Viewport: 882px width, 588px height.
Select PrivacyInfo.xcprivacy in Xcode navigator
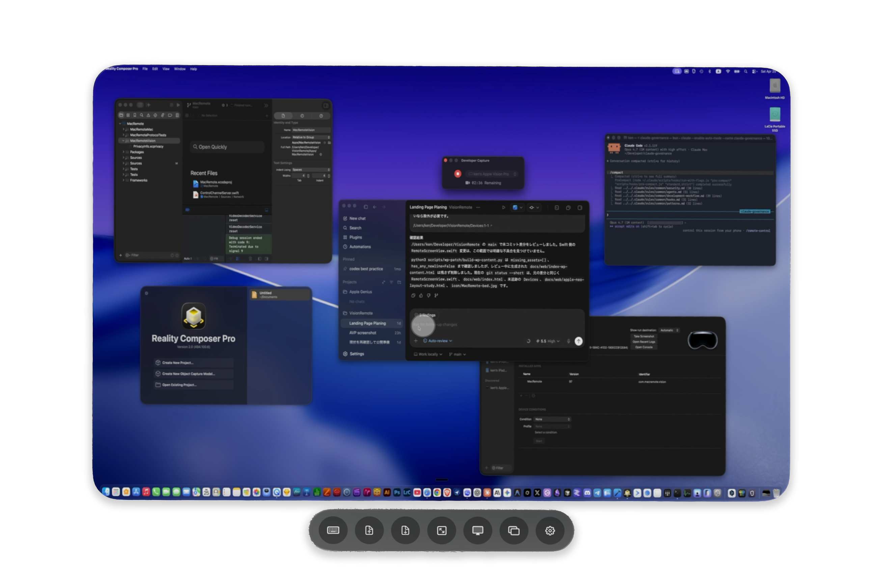pos(148,146)
